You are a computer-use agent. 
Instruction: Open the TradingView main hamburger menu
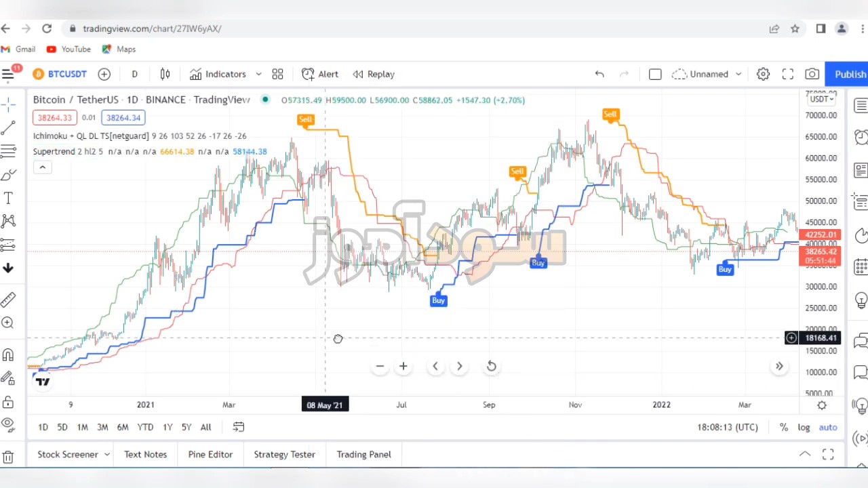(8, 74)
